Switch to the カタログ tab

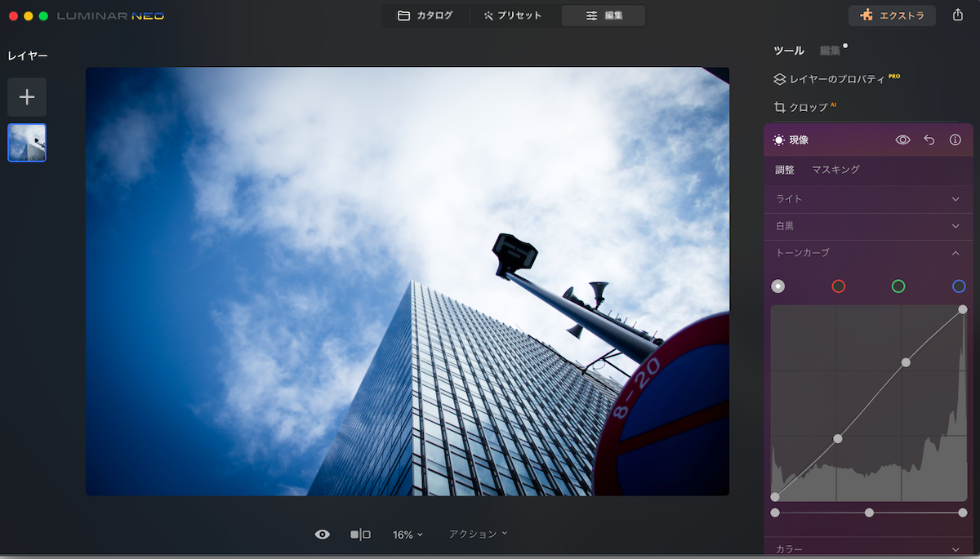point(425,16)
